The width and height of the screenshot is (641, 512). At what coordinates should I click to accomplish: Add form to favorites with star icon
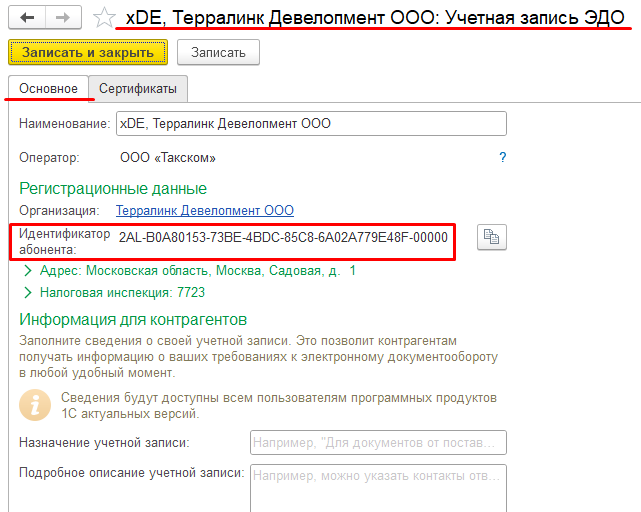[x=104, y=18]
